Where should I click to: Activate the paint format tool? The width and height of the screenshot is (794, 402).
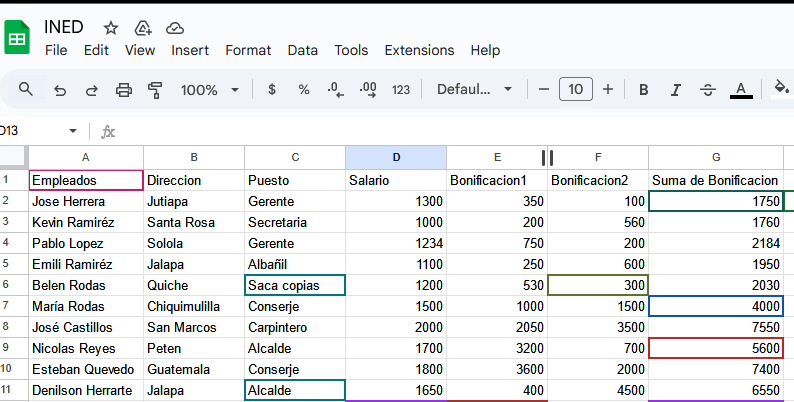pos(155,90)
